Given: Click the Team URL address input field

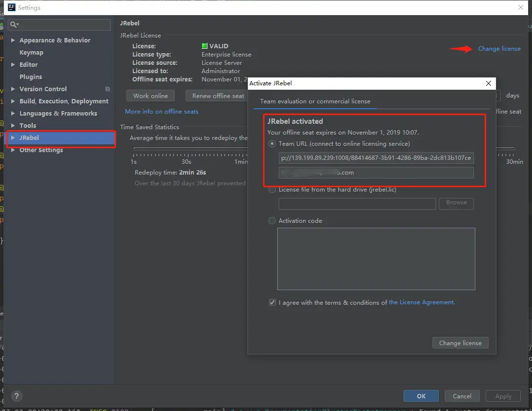Looking at the screenshot, I should pos(376,158).
